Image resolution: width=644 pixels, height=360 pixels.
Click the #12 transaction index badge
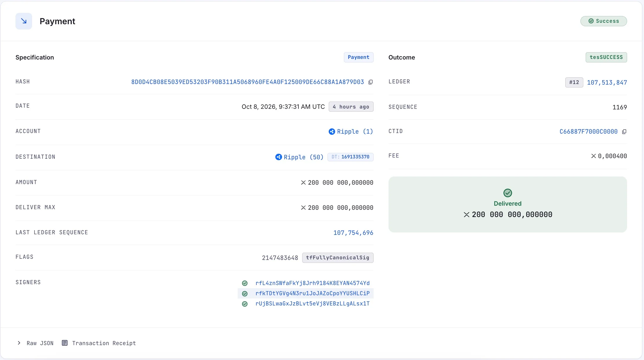tap(574, 83)
